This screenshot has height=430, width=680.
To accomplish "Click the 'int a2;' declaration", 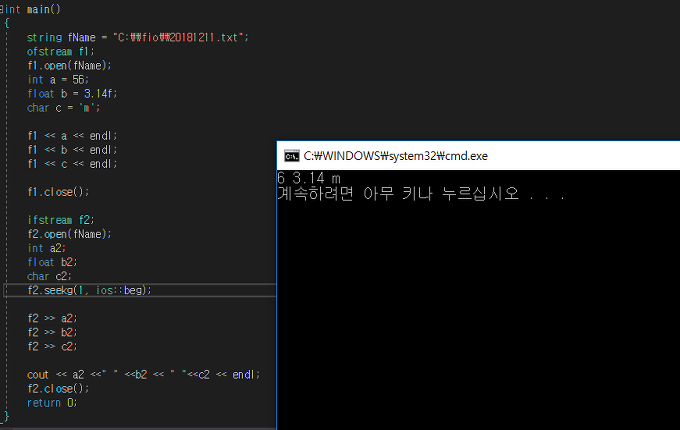I will click(46, 248).
